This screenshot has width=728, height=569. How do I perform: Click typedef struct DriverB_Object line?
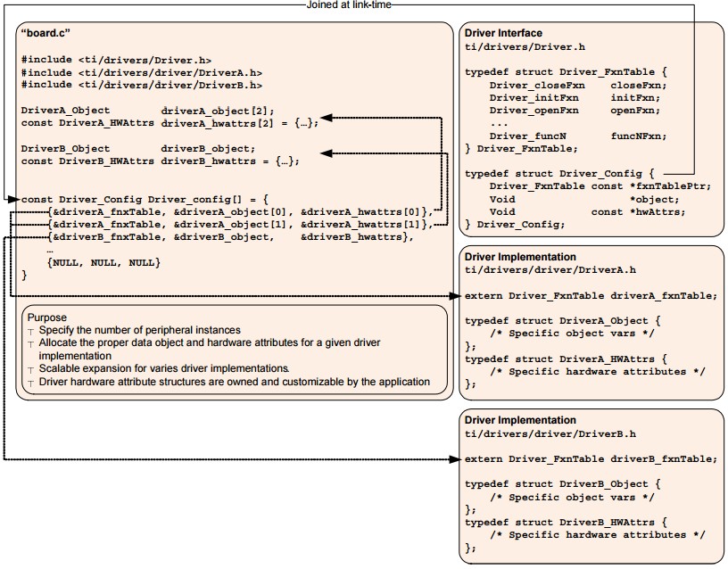[563, 484]
